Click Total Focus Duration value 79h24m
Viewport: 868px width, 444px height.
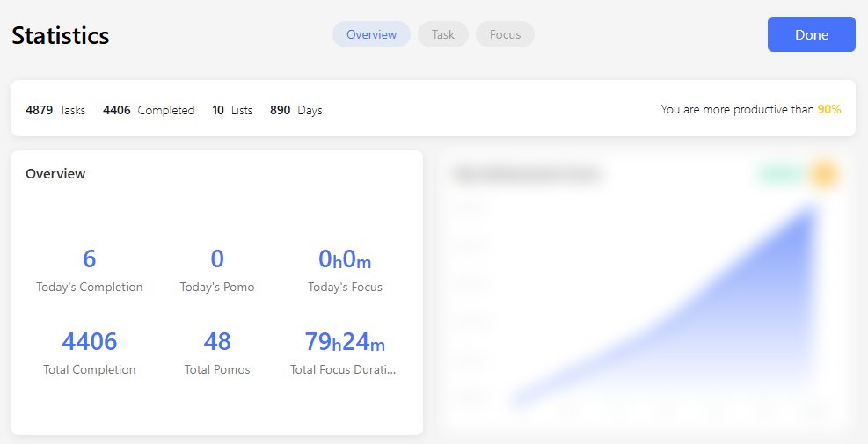click(345, 341)
